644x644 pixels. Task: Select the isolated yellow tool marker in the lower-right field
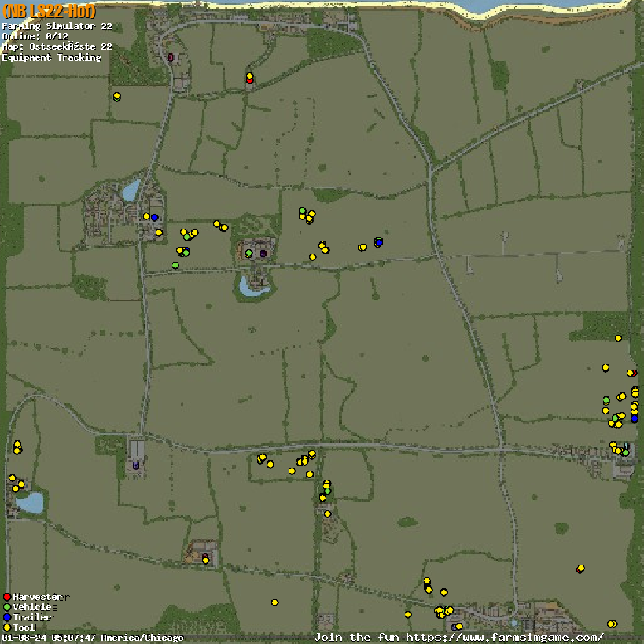click(x=580, y=569)
